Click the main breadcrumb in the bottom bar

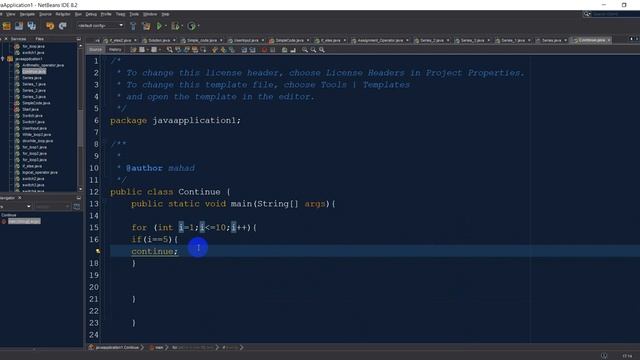pos(159,348)
